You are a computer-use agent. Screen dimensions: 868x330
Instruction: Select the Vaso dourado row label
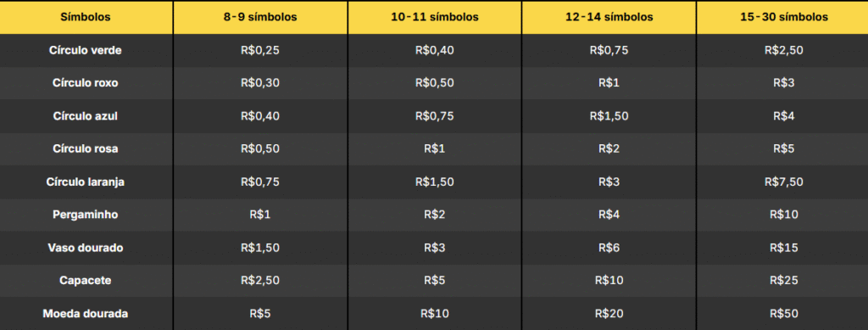click(x=86, y=248)
